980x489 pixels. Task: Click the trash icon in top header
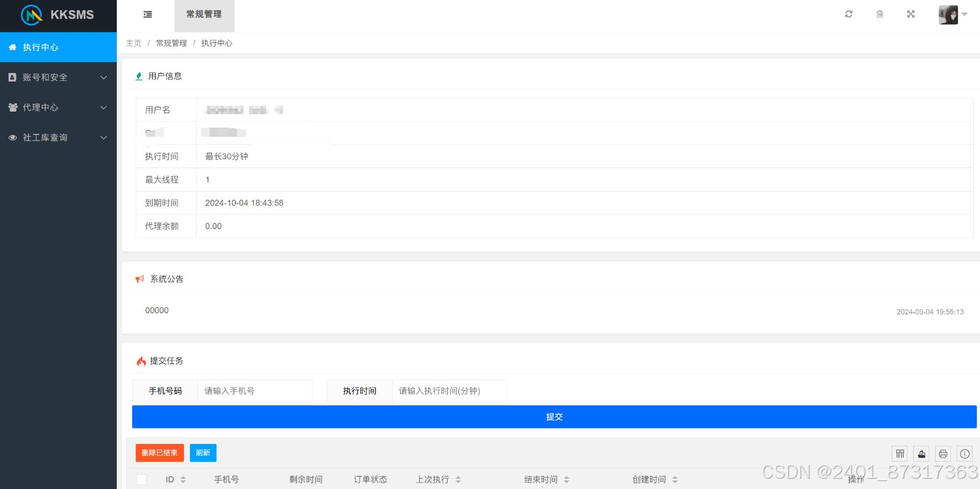click(880, 14)
